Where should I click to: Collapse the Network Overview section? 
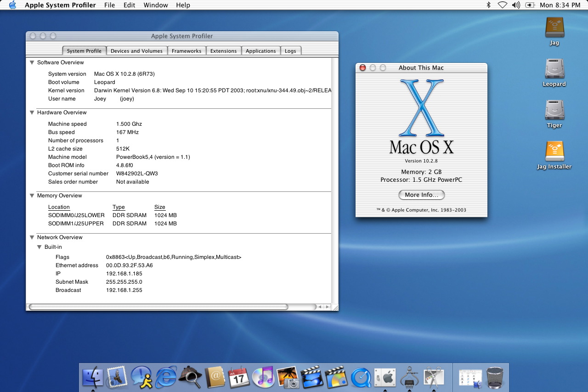(x=32, y=237)
